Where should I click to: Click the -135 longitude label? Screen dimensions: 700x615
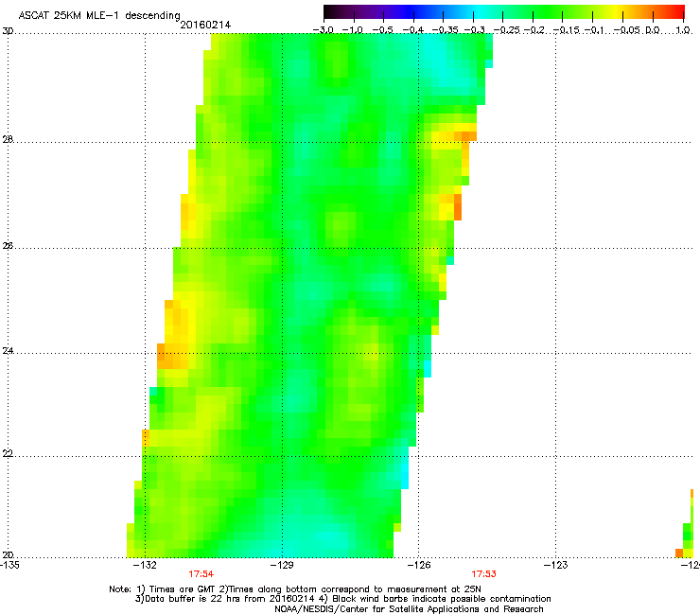click(x=9, y=565)
